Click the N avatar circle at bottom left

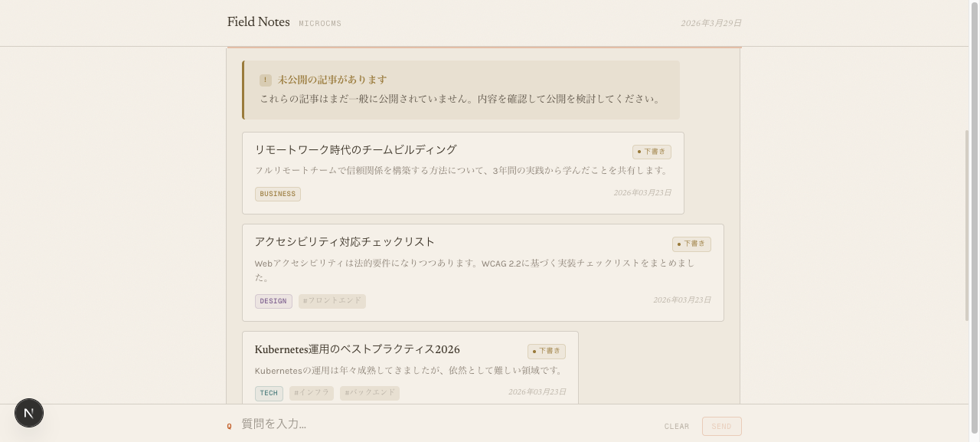point(29,413)
